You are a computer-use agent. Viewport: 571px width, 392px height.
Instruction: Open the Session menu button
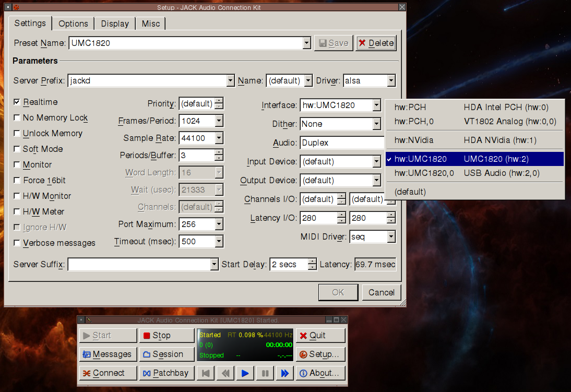click(167, 354)
